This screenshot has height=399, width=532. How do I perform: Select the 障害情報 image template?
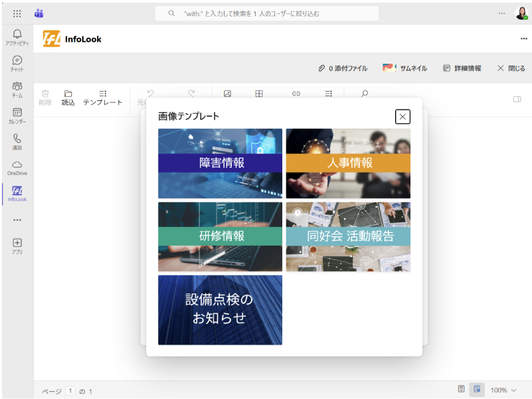(x=220, y=163)
